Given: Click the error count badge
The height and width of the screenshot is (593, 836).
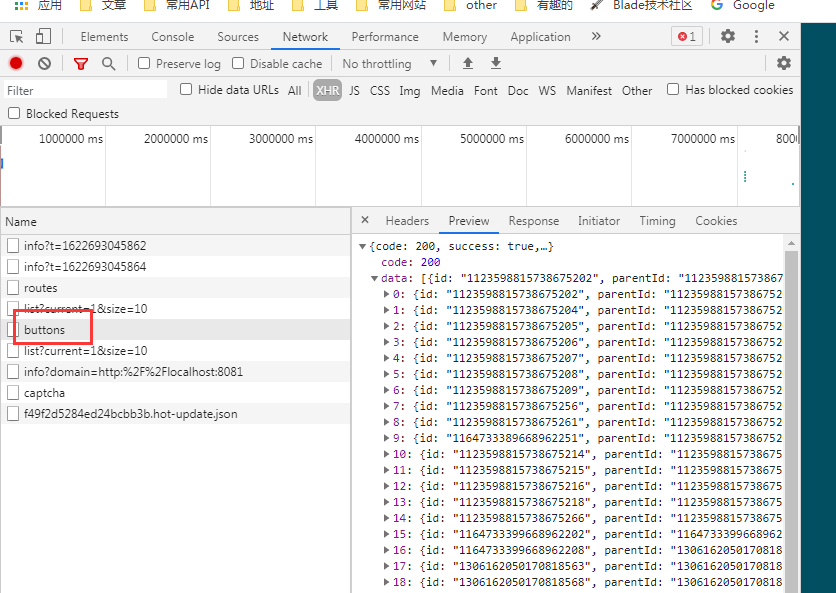Looking at the screenshot, I should pyautogui.click(x=687, y=36).
